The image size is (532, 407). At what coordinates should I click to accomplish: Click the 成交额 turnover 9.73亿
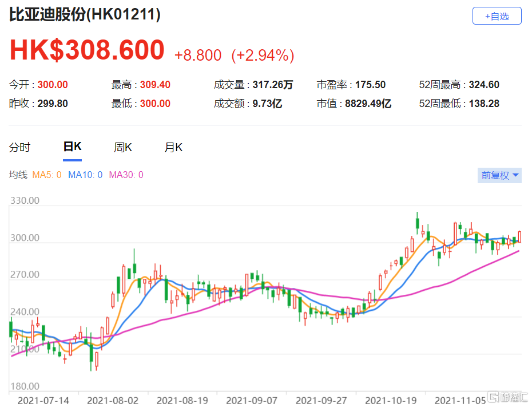(x=267, y=104)
